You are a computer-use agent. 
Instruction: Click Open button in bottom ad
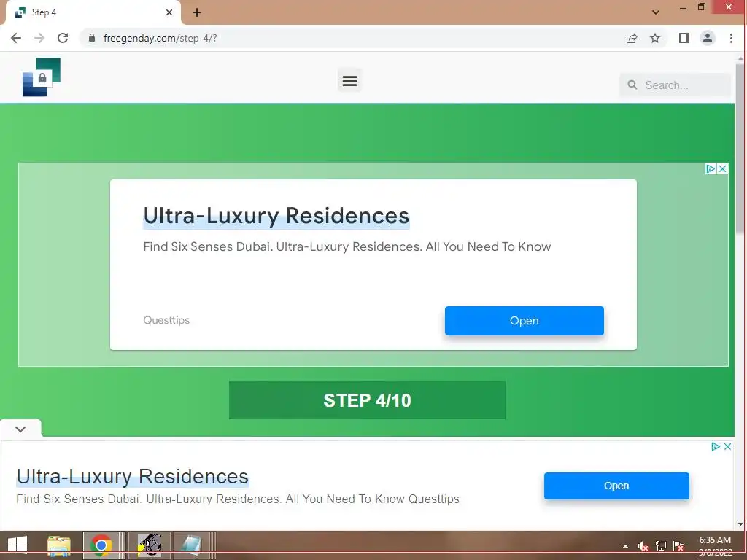click(616, 486)
